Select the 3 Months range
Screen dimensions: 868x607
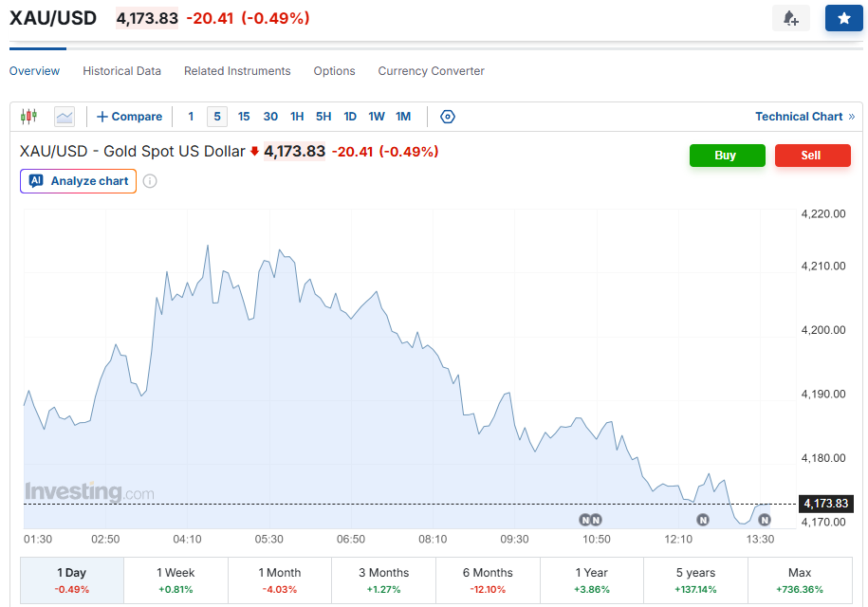[x=383, y=579]
